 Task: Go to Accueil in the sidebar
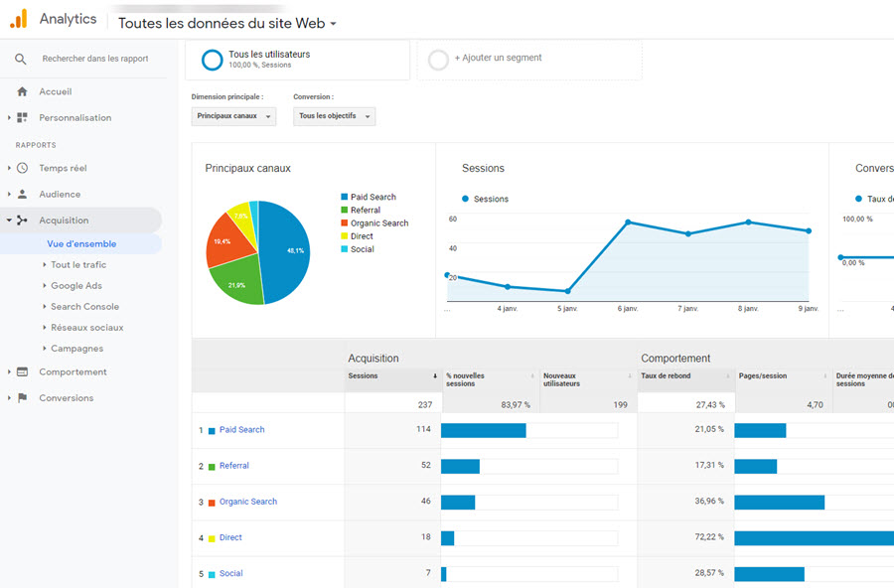coord(56,91)
